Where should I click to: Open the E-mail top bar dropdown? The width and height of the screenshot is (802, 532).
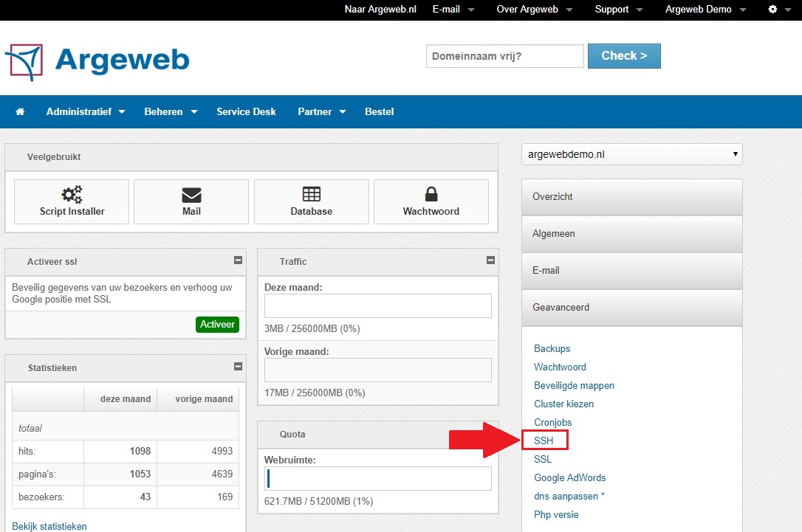(x=453, y=9)
